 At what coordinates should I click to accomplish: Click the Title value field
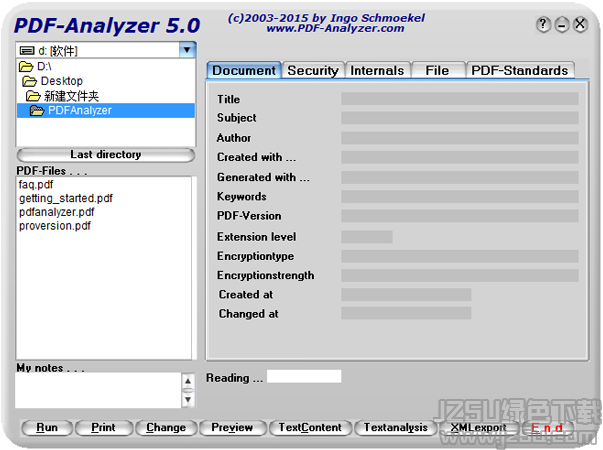click(460, 99)
